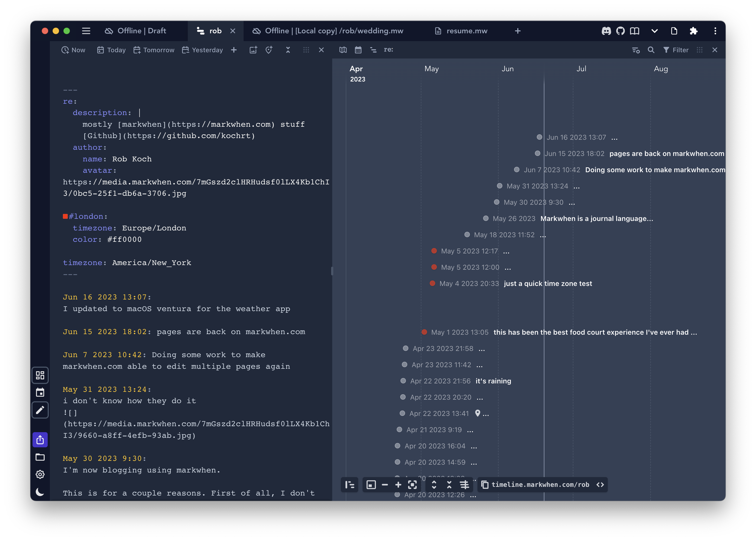Switch to the calendar view
Viewport: 756px width, 541px height.
tap(358, 50)
